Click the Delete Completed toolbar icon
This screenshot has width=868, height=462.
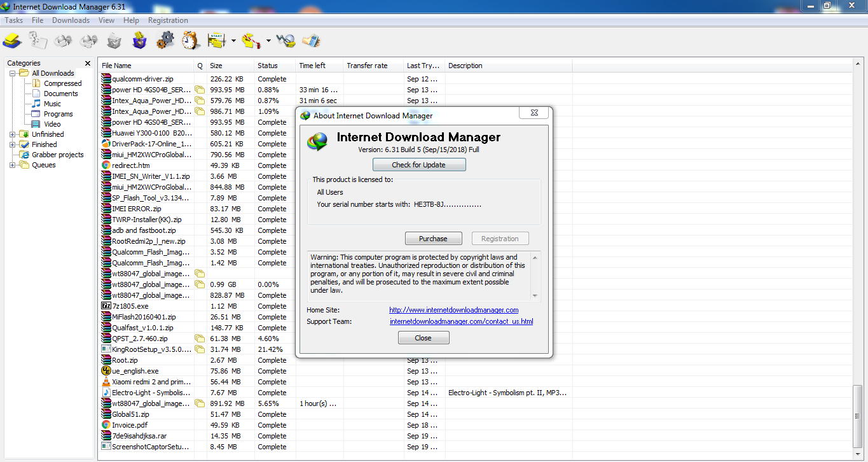(139, 41)
